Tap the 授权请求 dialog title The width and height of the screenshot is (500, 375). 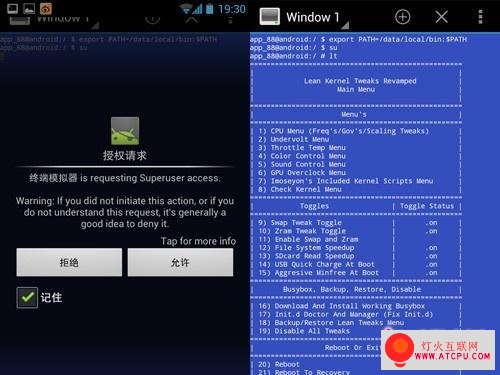[x=125, y=155]
